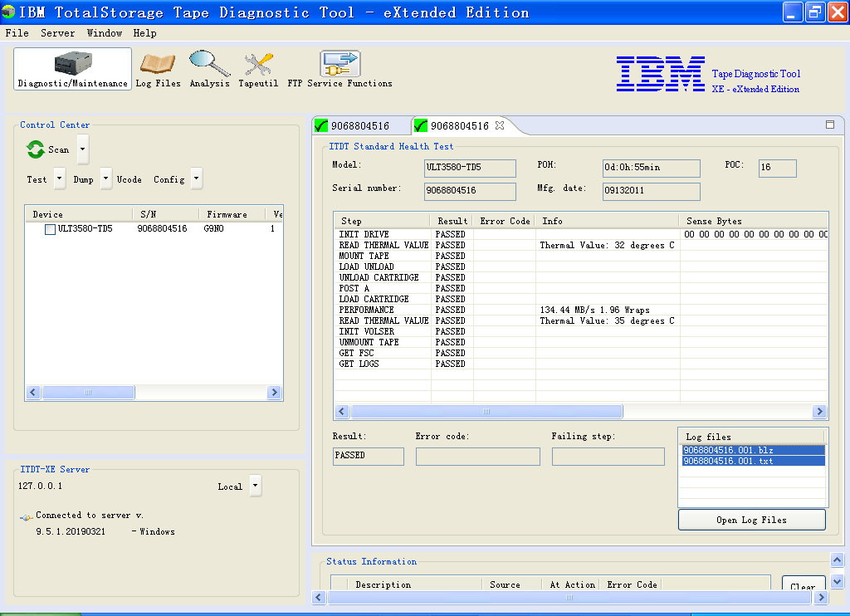850x616 pixels.
Task: Click the test results horizontal scrollbar thumb
Action: tap(486, 412)
